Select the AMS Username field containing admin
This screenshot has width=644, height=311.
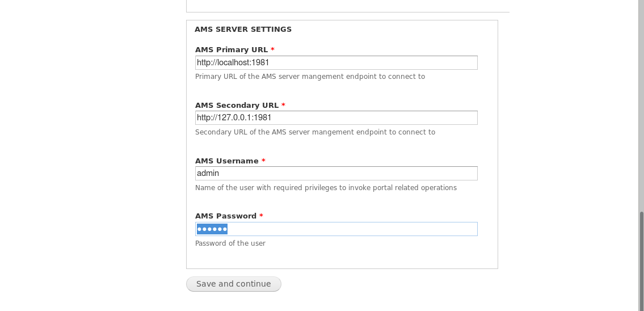pyautogui.click(x=336, y=173)
